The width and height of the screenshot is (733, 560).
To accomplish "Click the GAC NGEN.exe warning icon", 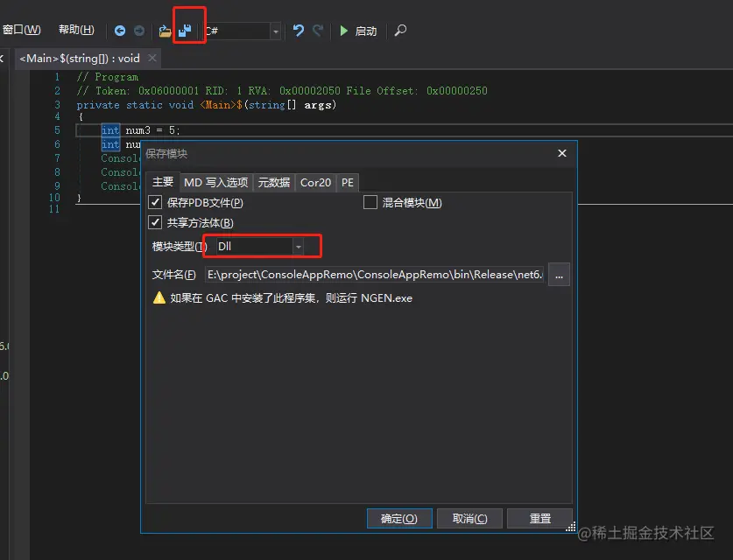I will (x=159, y=297).
